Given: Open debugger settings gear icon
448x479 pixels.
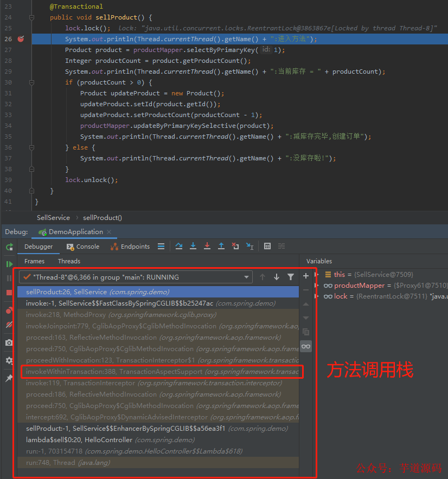Looking at the screenshot, I should pos(9,360).
